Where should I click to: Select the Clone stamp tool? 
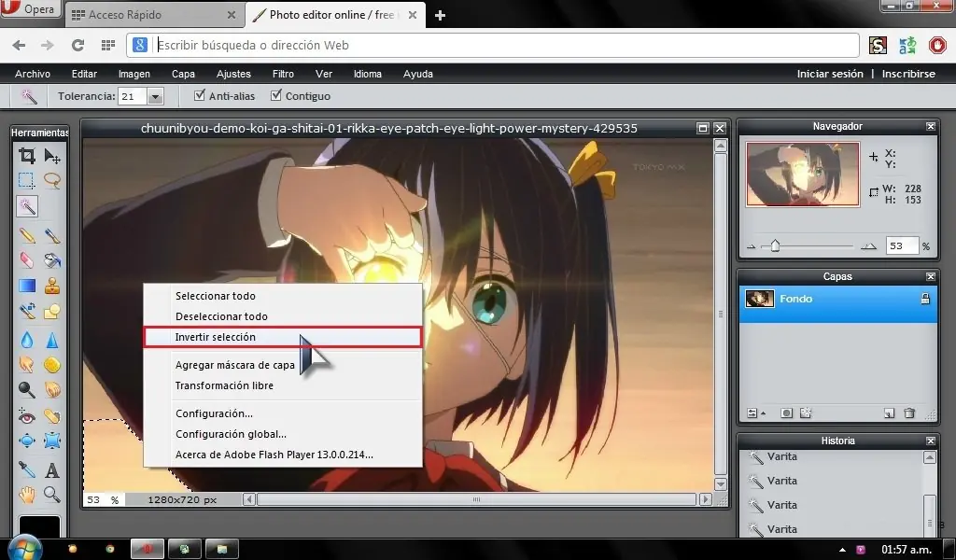[x=52, y=286]
